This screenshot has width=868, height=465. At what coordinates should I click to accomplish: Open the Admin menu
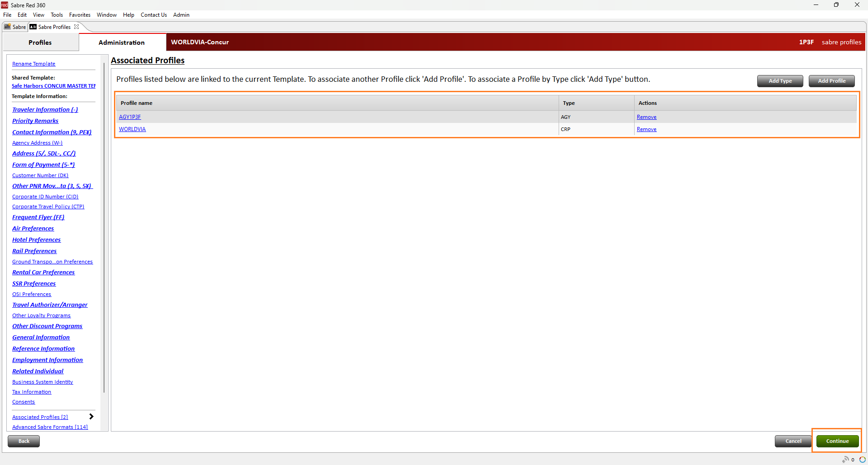[181, 15]
